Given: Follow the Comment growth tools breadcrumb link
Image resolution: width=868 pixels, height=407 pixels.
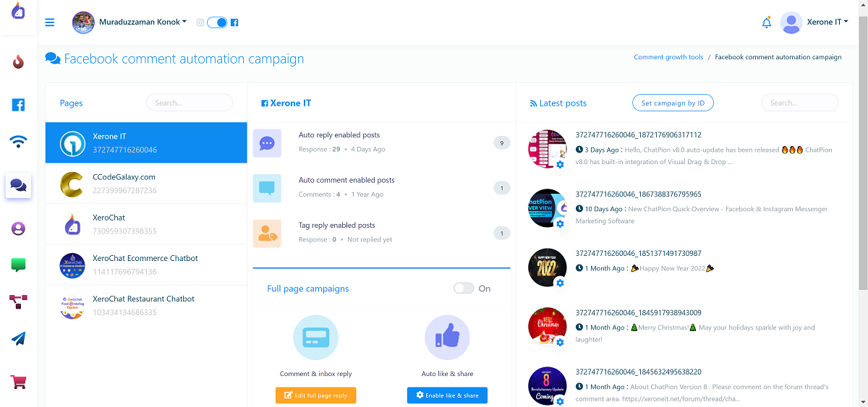Looking at the screenshot, I should 668,57.
